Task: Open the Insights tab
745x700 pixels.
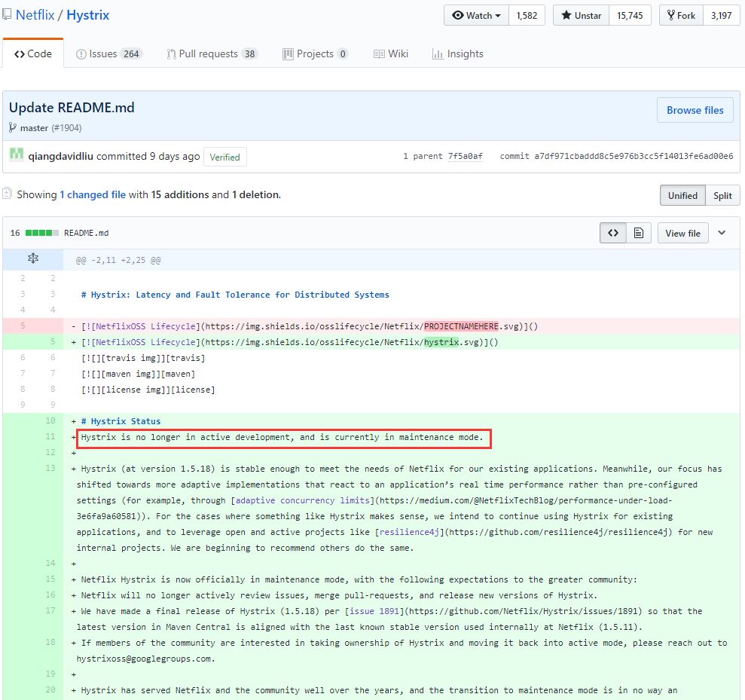Action: (458, 53)
